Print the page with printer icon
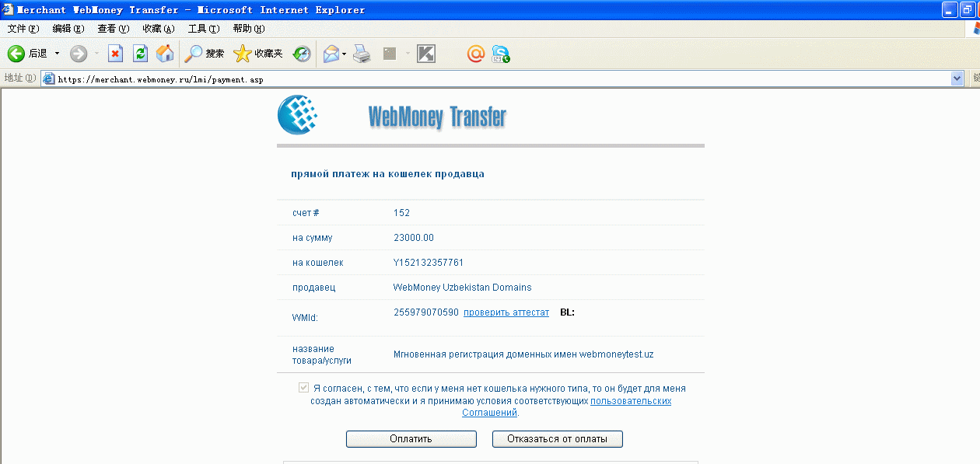 (x=362, y=54)
